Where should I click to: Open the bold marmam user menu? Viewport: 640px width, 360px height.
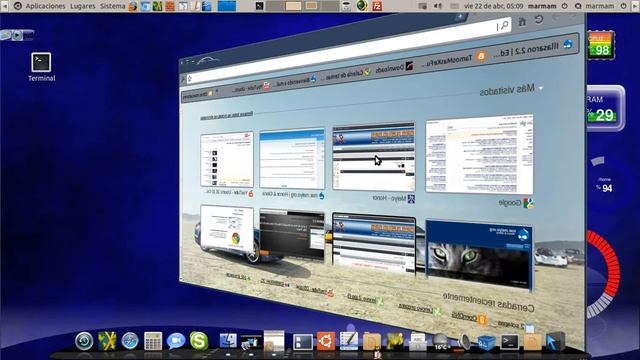point(542,6)
